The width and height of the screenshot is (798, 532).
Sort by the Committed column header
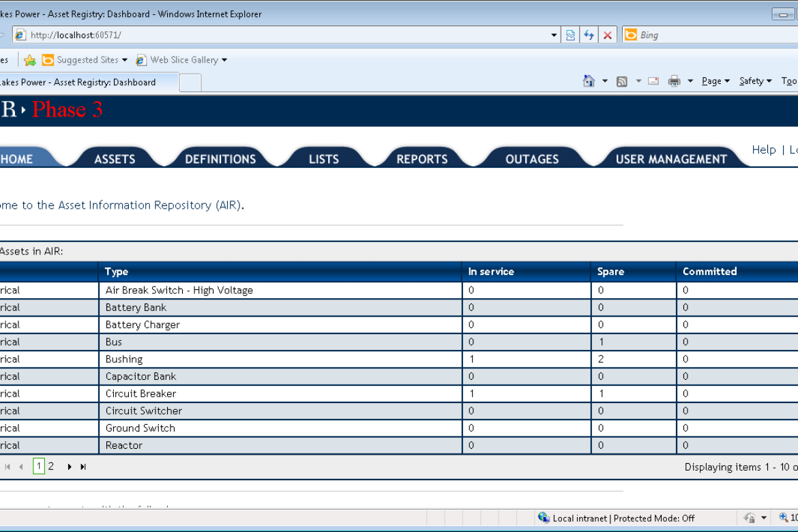709,271
